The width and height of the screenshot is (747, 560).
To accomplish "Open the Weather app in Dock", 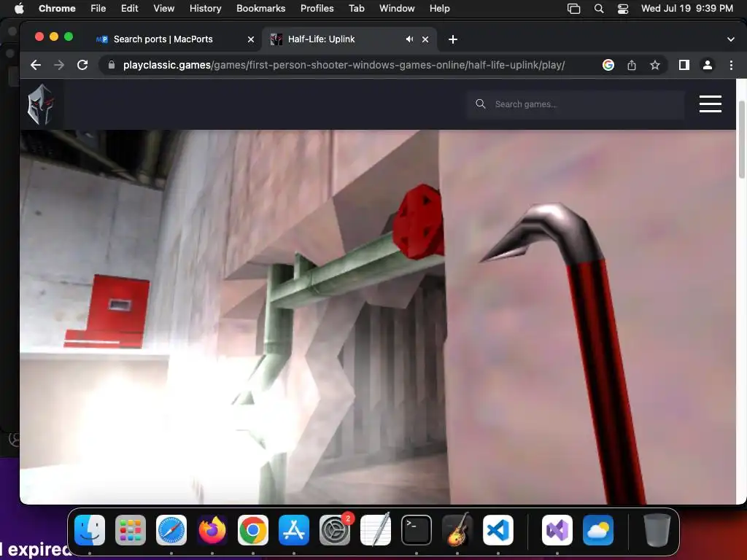I will [x=598, y=529].
